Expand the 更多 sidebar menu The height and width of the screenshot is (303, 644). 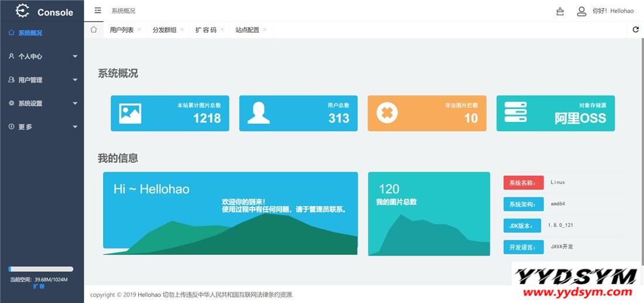(41, 127)
